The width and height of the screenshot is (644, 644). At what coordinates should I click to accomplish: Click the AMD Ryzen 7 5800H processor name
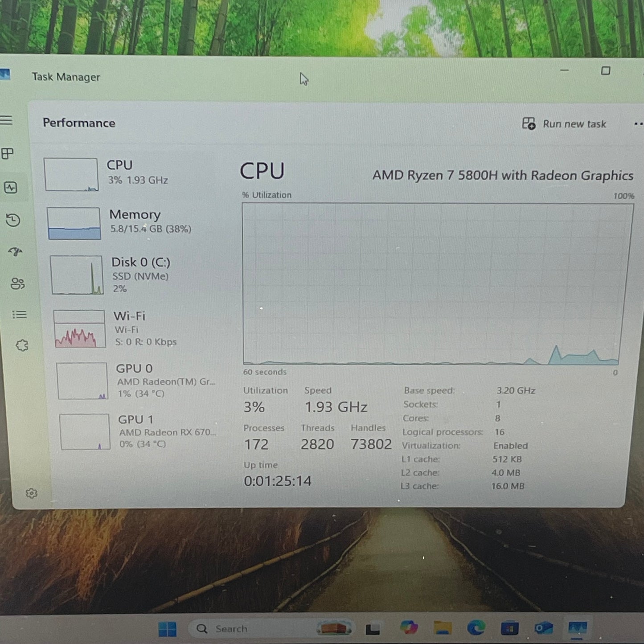[x=503, y=176]
